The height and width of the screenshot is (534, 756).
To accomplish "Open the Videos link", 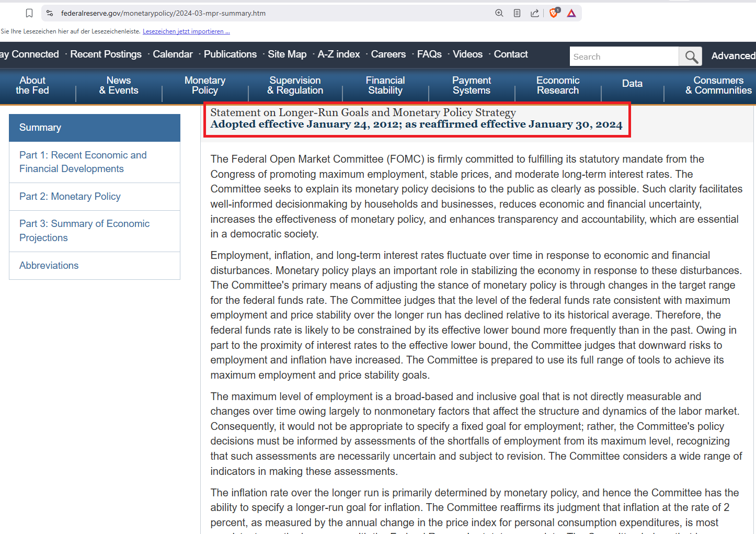I will (x=467, y=54).
